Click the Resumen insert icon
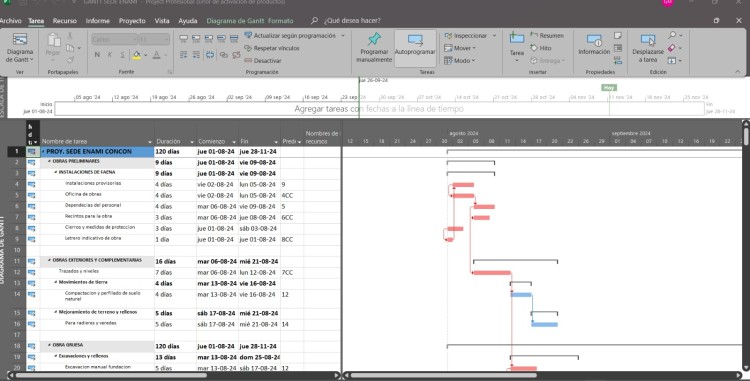750x381 pixels. pyautogui.click(x=534, y=35)
